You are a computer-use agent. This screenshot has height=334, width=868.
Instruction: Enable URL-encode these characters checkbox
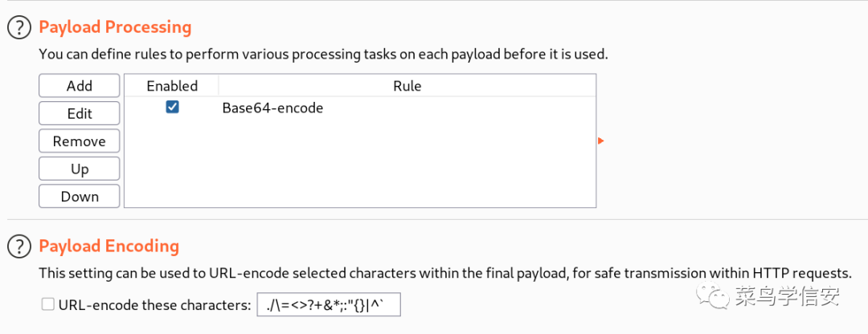click(48, 304)
